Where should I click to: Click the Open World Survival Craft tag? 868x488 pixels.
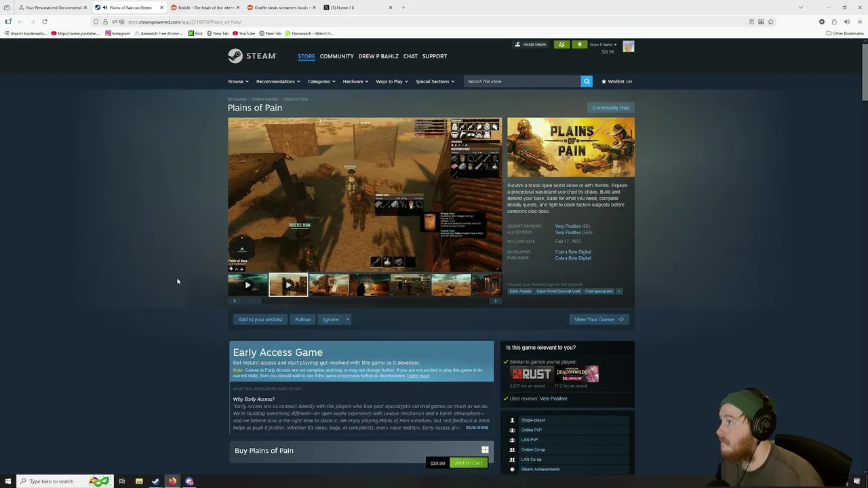point(558,291)
